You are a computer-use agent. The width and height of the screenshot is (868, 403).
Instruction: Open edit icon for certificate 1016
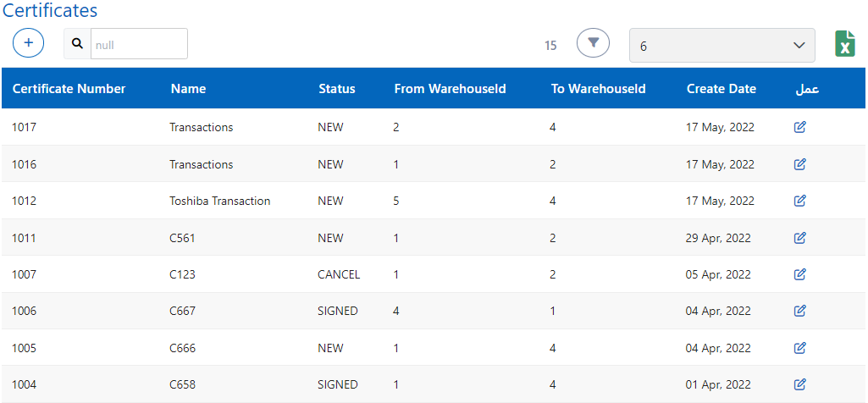click(799, 164)
